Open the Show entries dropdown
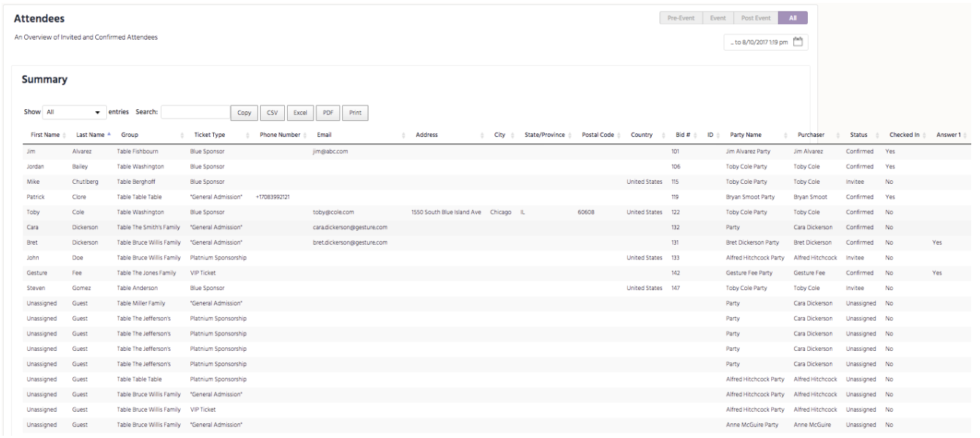Image resolution: width=980 pixels, height=438 pixels. [x=74, y=112]
